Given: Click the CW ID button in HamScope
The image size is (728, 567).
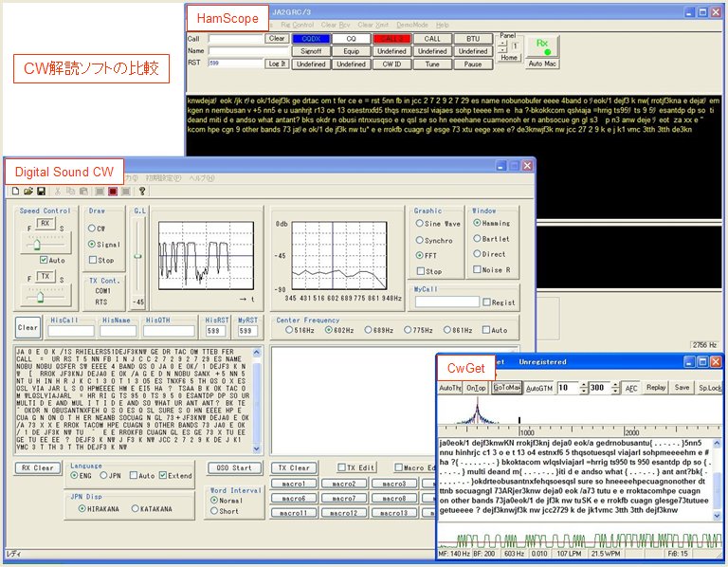Looking at the screenshot, I should 391,64.
